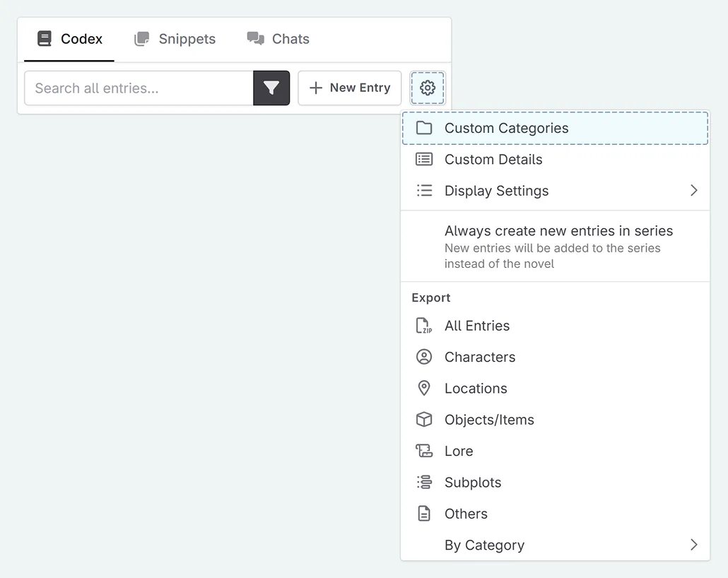728x578 pixels.
Task: Select the Subplots export option
Action: 473,482
